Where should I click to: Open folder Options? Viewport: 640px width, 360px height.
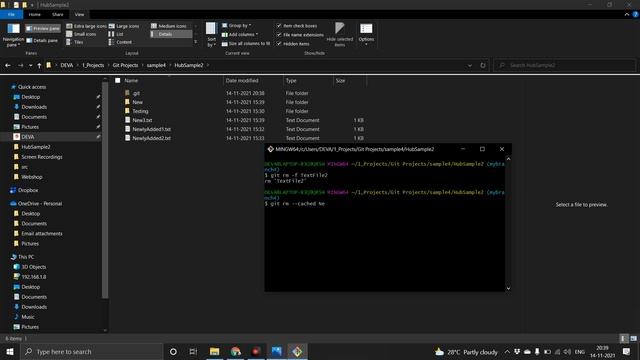point(366,34)
